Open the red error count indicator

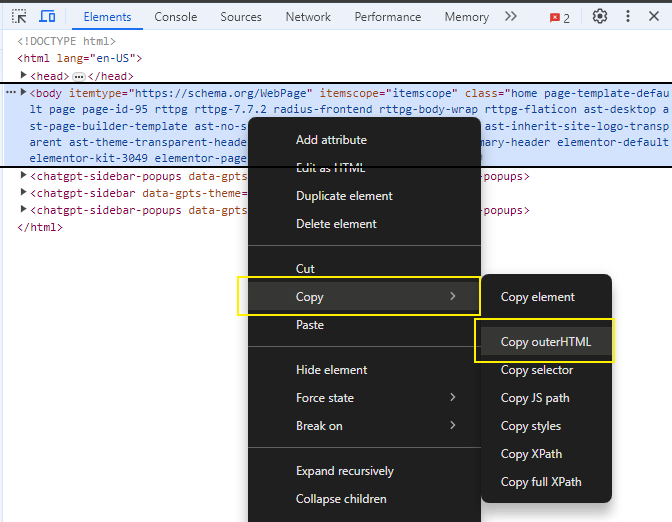[x=560, y=18]
